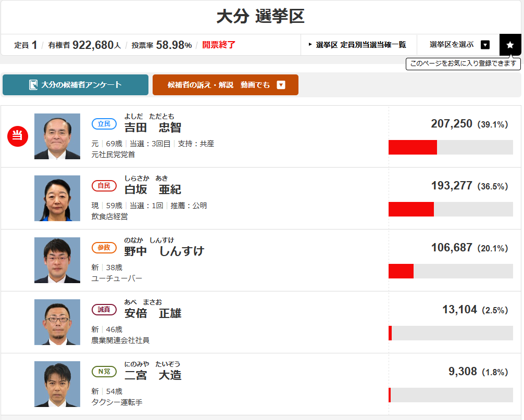Click 安倍 正雄 candidate photo

click(57, 322)
